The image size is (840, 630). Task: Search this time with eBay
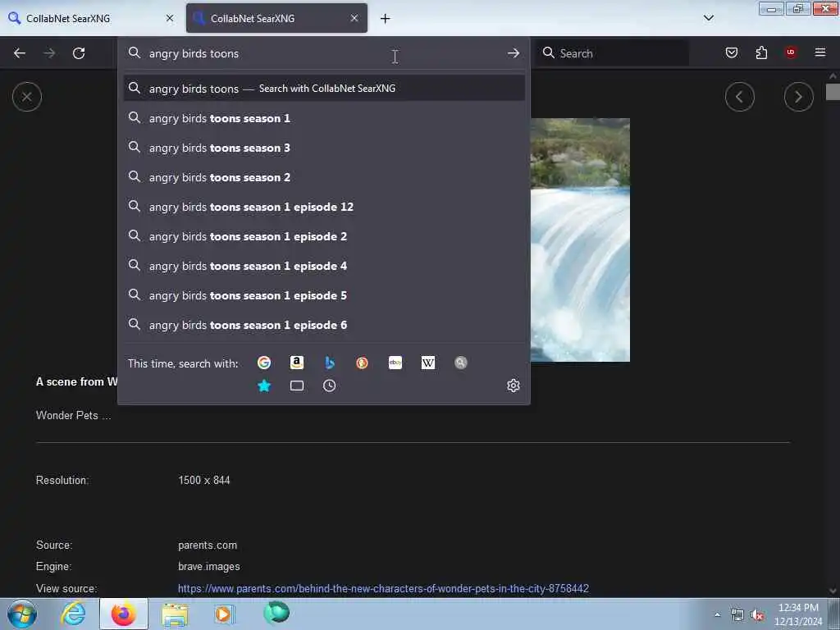pos(395,363)
